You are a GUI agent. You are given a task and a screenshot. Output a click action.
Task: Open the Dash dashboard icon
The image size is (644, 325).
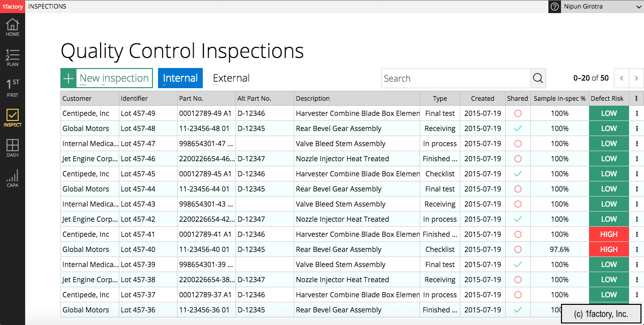(x=13, y=148)
